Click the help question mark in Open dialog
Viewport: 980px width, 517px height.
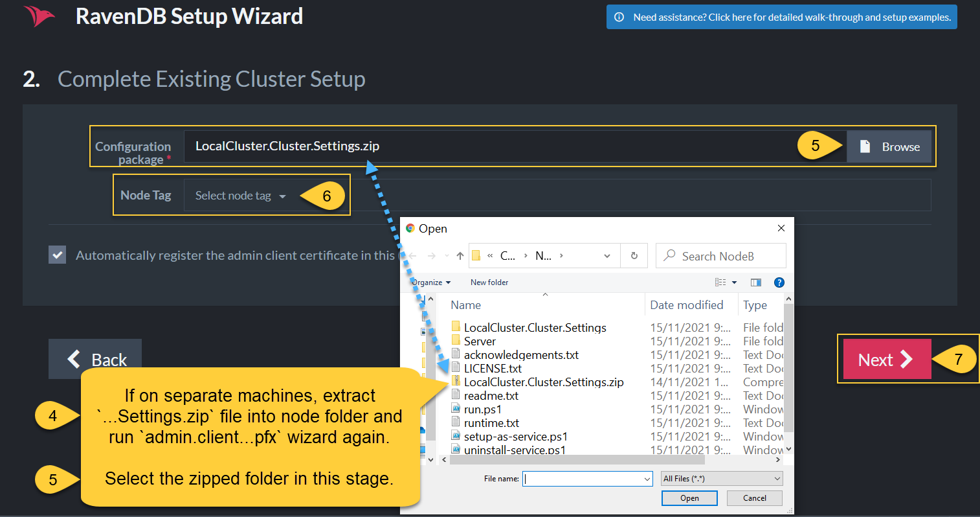tap(779, 282)
